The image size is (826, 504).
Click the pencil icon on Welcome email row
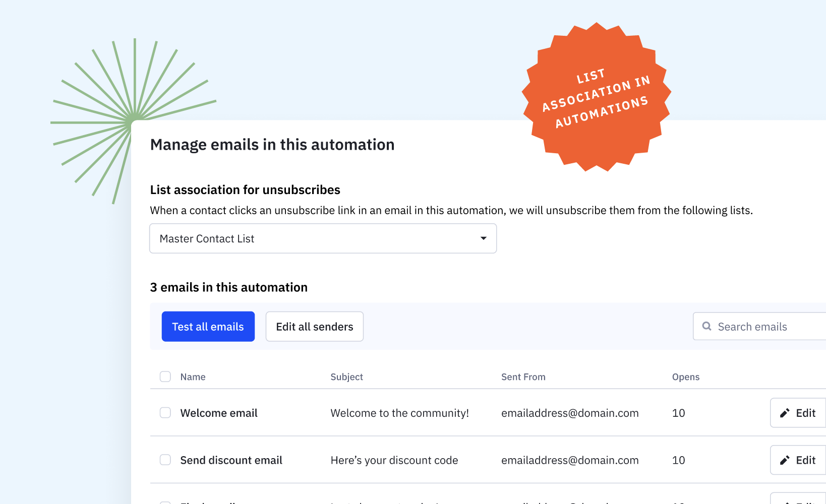(x=784, y=413)
